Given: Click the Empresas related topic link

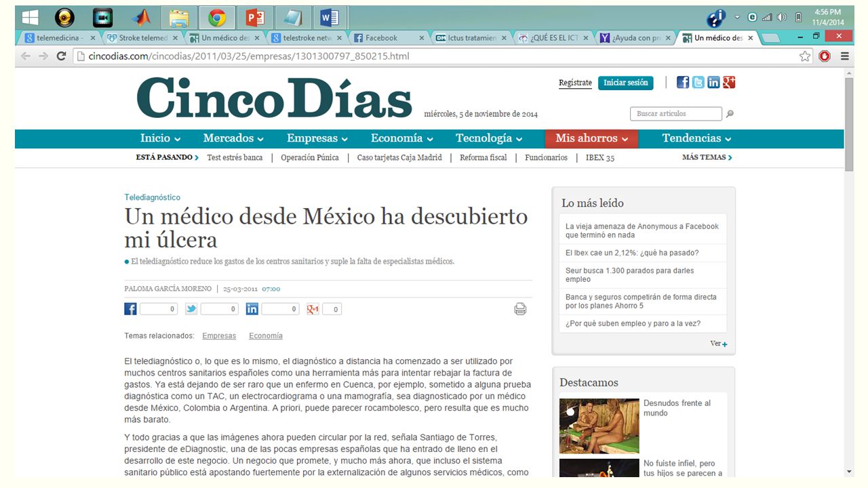Looking at the screenshot, I should point(219,336).
